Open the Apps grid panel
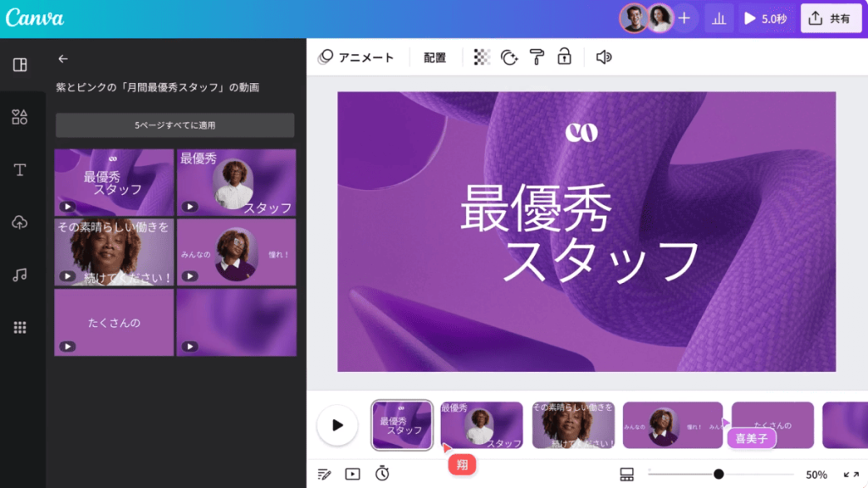The height and width of the screenshot is (488, 868). click(x=20, y=327)
